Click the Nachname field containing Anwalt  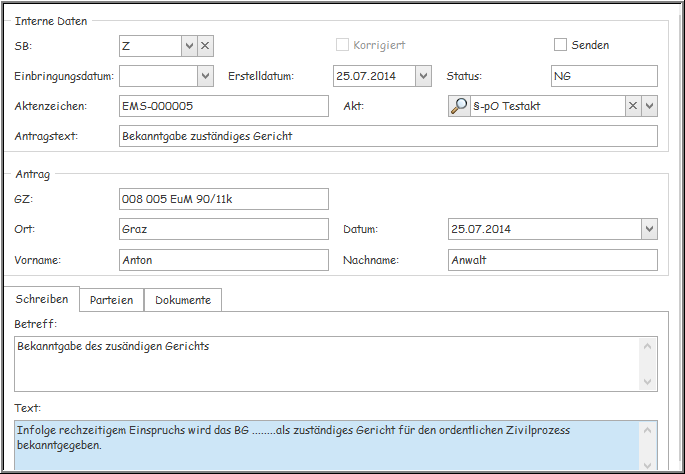point(552,260)
